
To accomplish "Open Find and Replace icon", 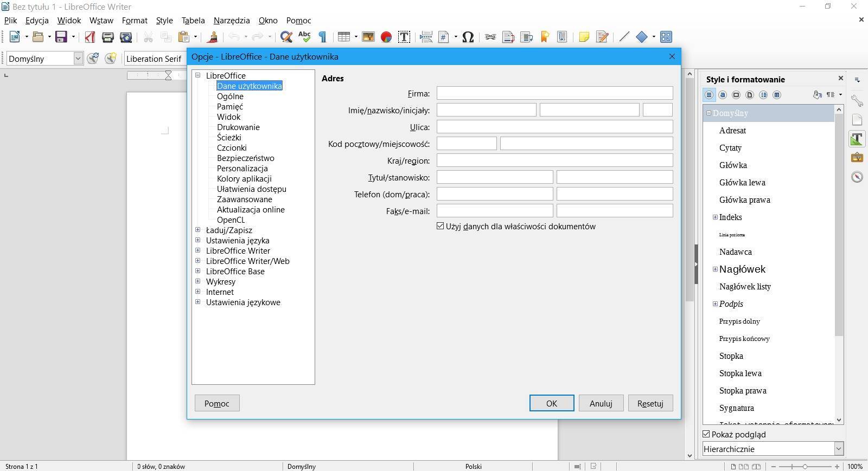I will tap(286, 37).
